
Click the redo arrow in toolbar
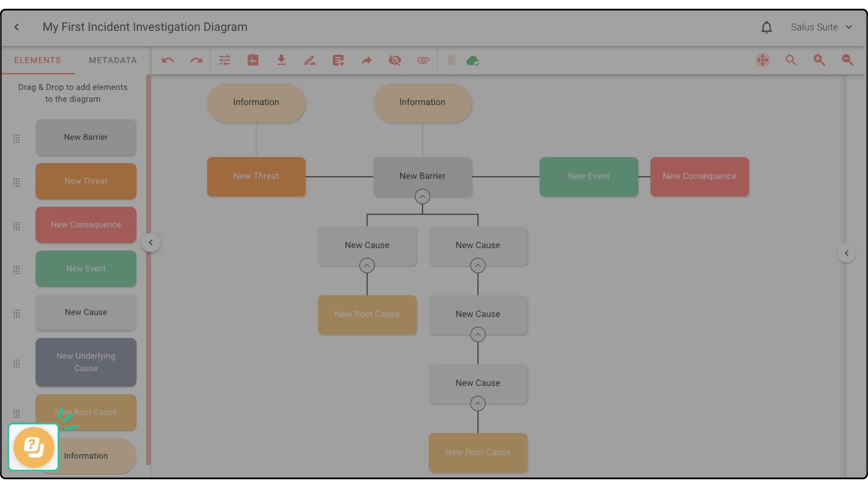point(196,60)
